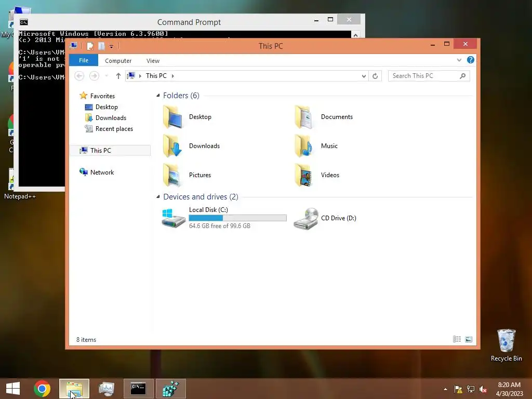This screenshot has height=399, width=532.
Task: Open the Pictures folder
Action: pos(187,175)
